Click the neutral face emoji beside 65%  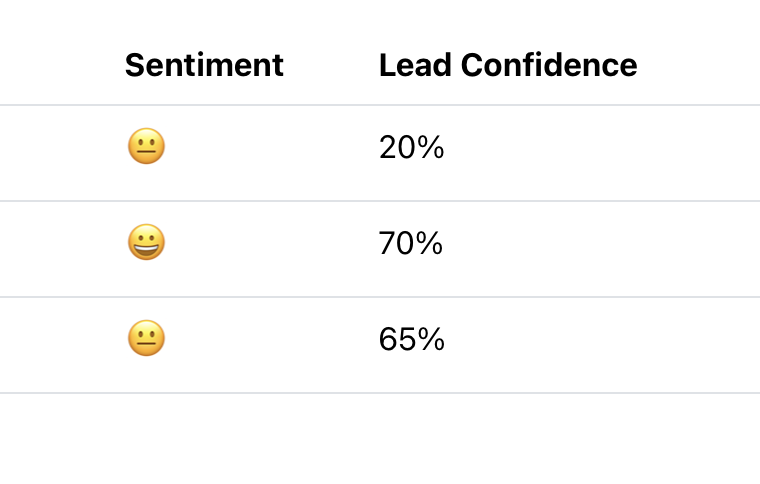(146, 339)
